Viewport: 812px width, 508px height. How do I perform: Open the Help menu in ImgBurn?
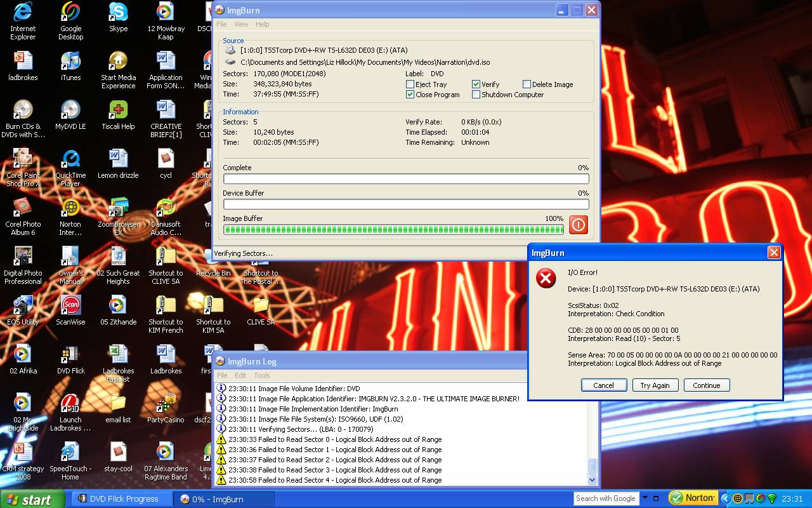tap(263, 24)
